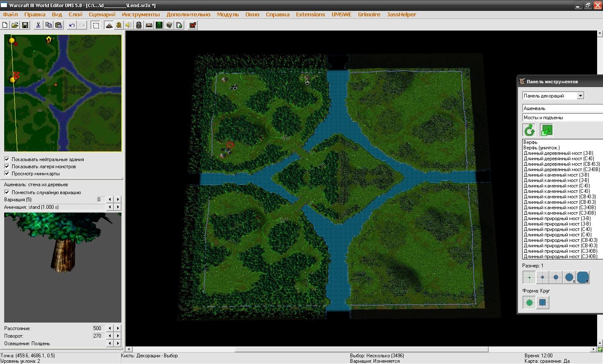
Task: Open the Campaign Editor module
Action: coord(149,25)
